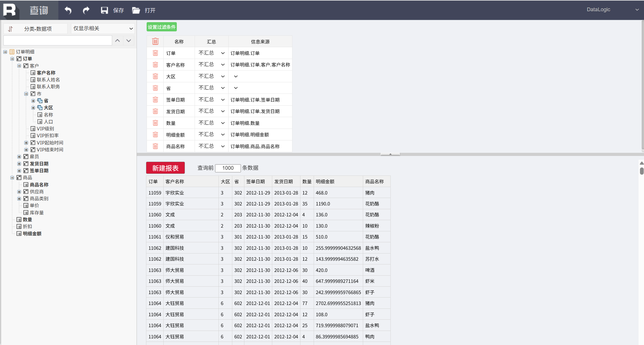The height and width of the screenshot is (345, 644).
Task: Expand the 供应商 tree node
Action: (x=19, y=192)
